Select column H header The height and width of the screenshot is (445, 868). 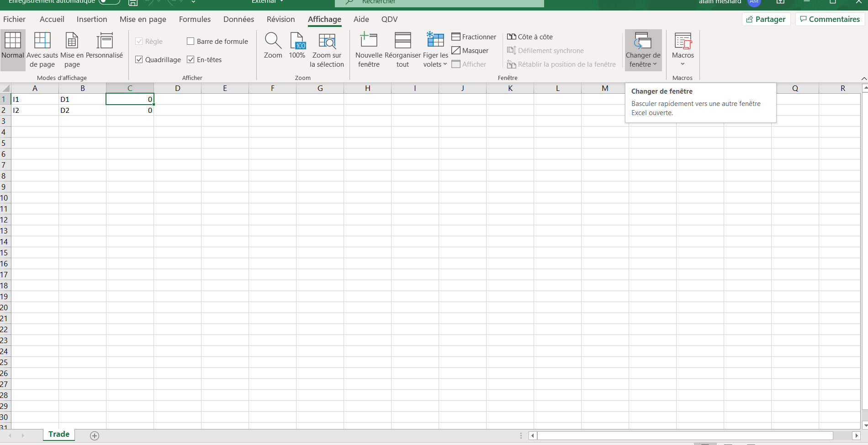[368, 88]
